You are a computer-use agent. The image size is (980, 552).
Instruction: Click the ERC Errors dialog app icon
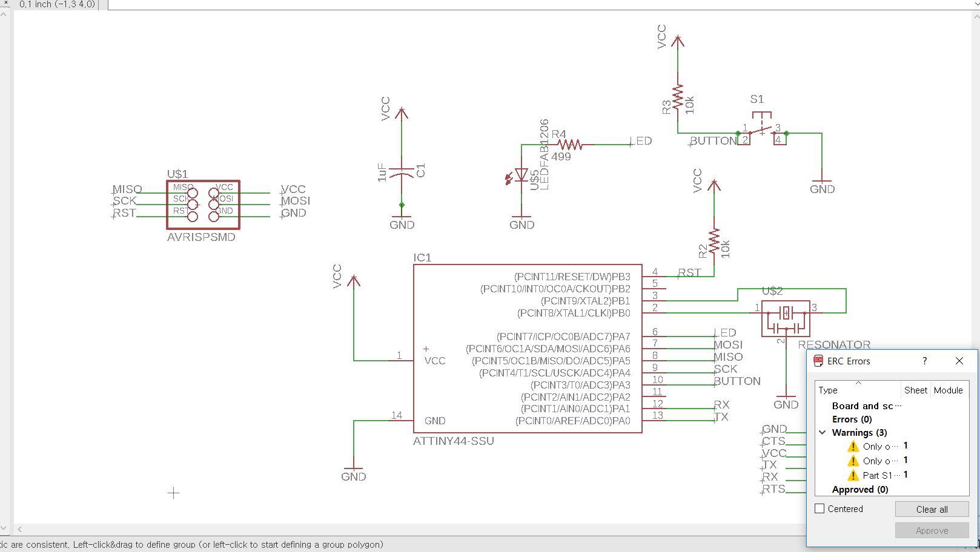pyautogui.click(x=818, y=361)
